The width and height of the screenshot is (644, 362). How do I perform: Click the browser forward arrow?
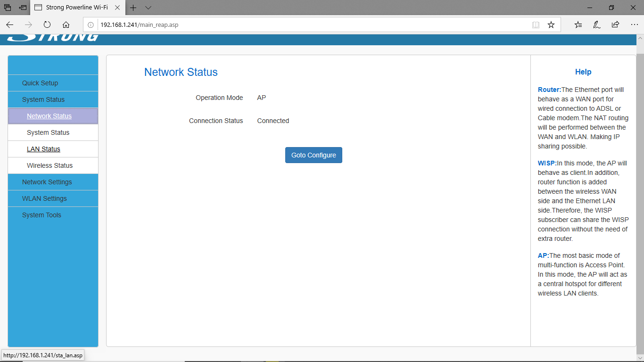coord(28,25)
